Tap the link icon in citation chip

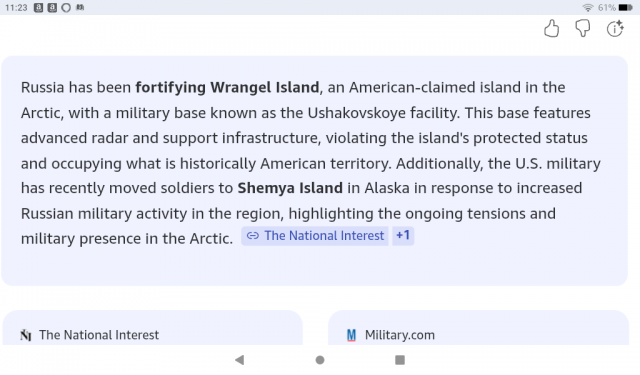pos(253,236)
